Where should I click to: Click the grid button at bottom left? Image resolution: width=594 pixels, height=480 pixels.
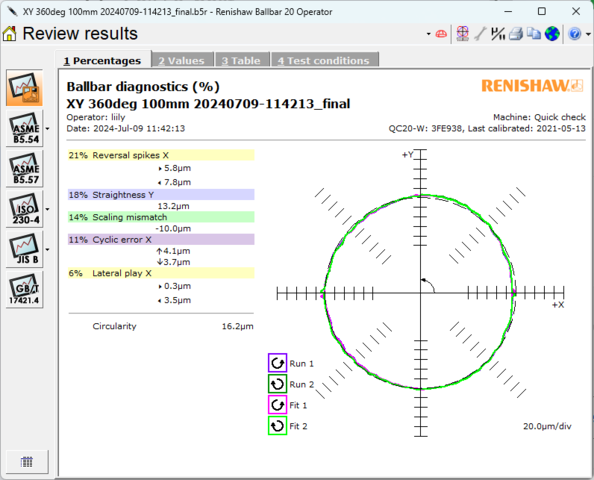[x=27, y=462]
